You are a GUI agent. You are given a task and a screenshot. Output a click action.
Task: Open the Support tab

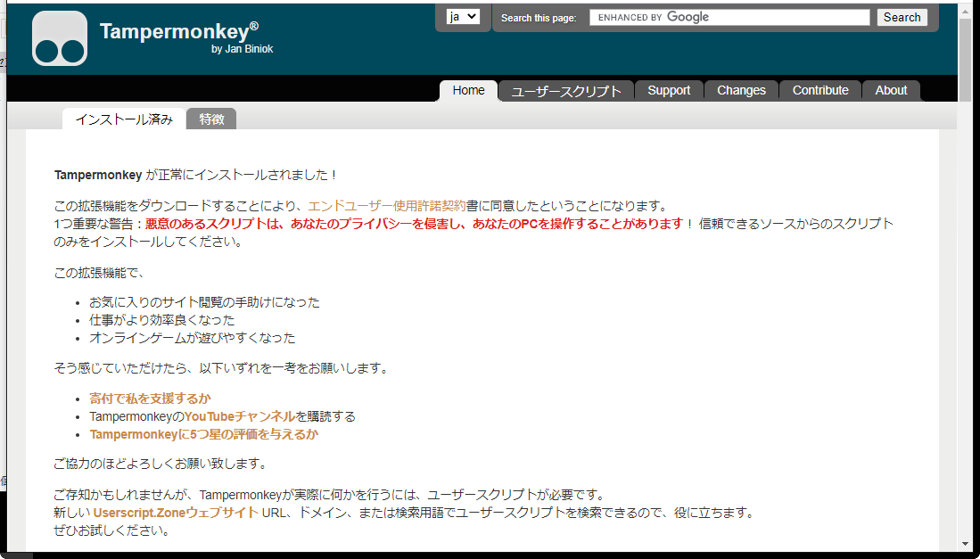click(x=669, y=90)
